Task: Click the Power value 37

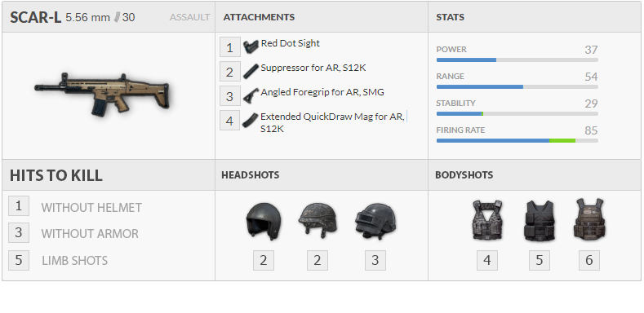Action: pyautogui.click(x=591, y=50)
